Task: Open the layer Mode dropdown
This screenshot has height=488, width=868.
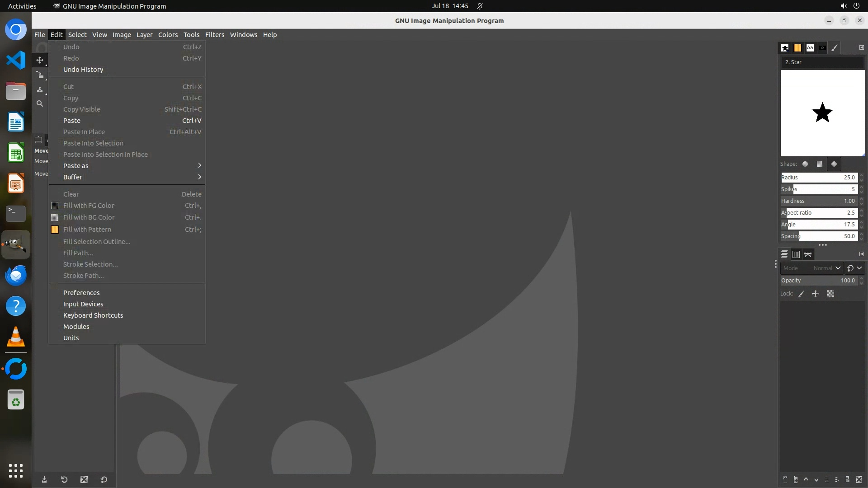Action: 811,268
